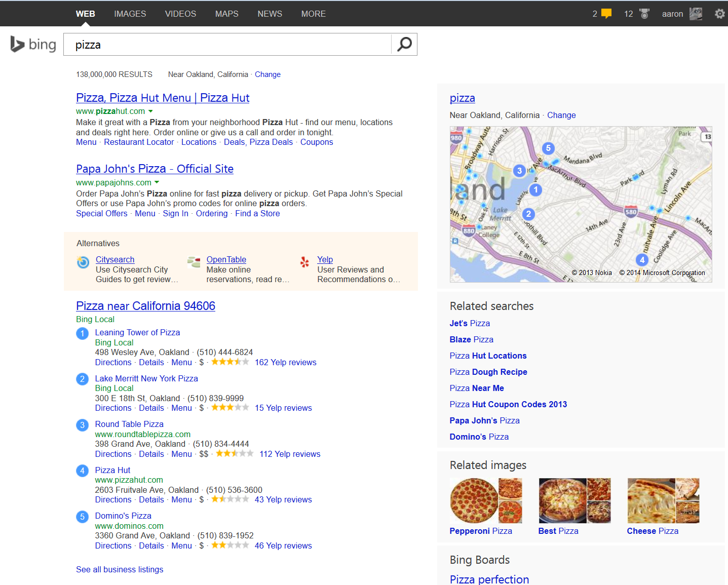Open Papa John's Pizza Official Site result
The height and width of the screenshot is (585, 728).
coord(155,169)
